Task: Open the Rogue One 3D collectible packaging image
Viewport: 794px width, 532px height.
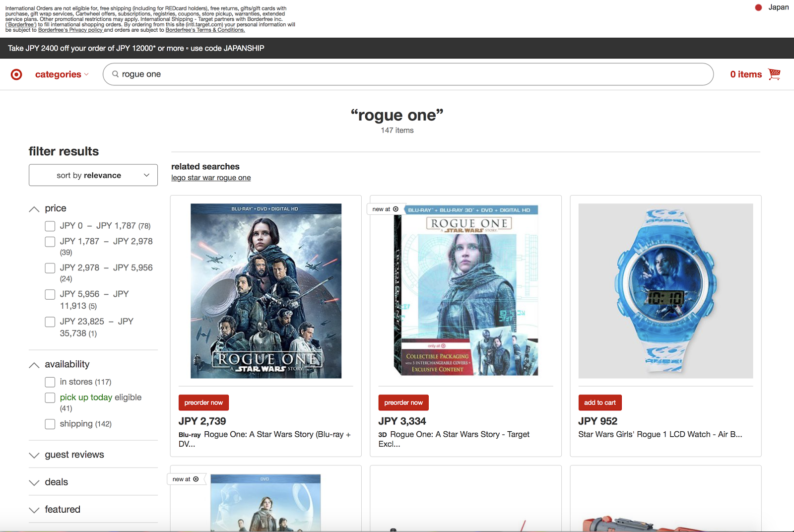Action: coord(465,291)
